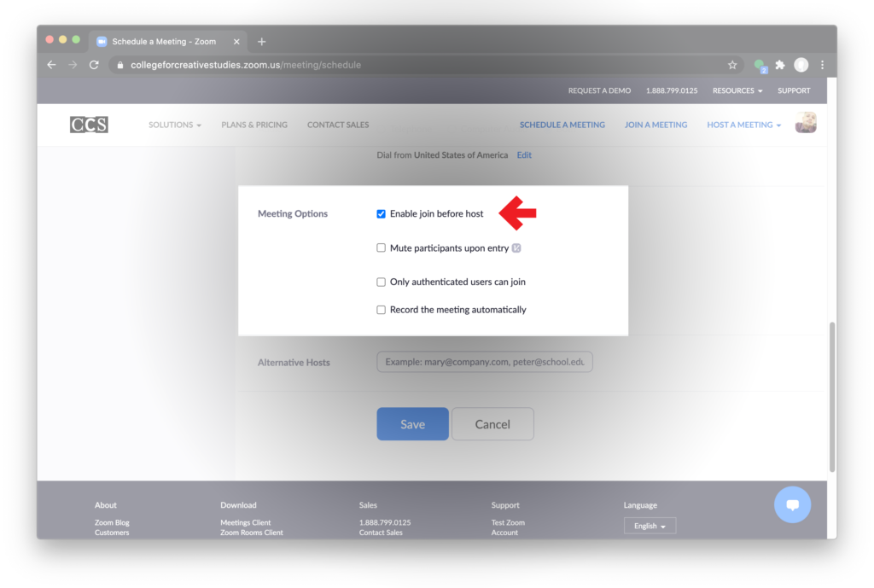Expand the Host a Meeting dropdown
Screen dimensions: 874x588
[x=743, y=125]
